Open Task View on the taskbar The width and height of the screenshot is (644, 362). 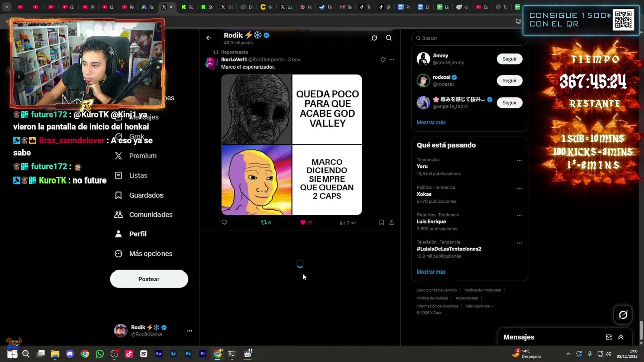point(41,354)
